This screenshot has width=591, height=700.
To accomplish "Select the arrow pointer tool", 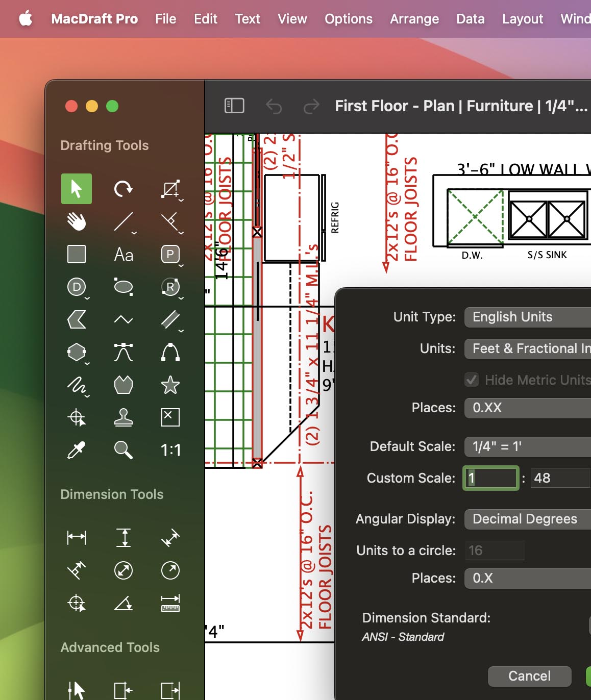I will coord(77,189).
